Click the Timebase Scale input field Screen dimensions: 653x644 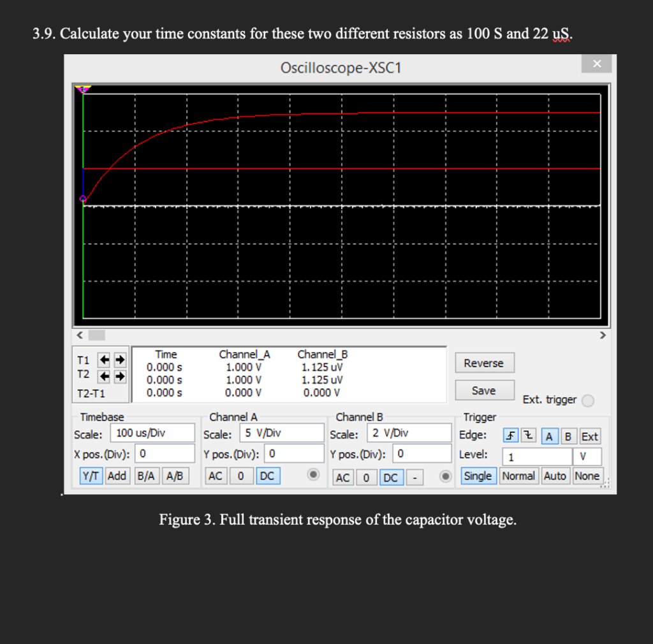[x=153, y=433]
